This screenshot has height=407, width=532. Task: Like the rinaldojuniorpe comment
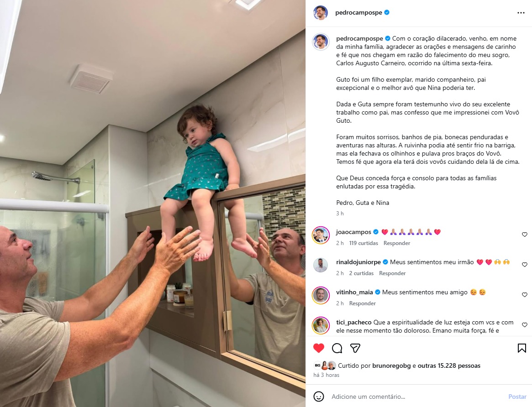pos(525,265)
